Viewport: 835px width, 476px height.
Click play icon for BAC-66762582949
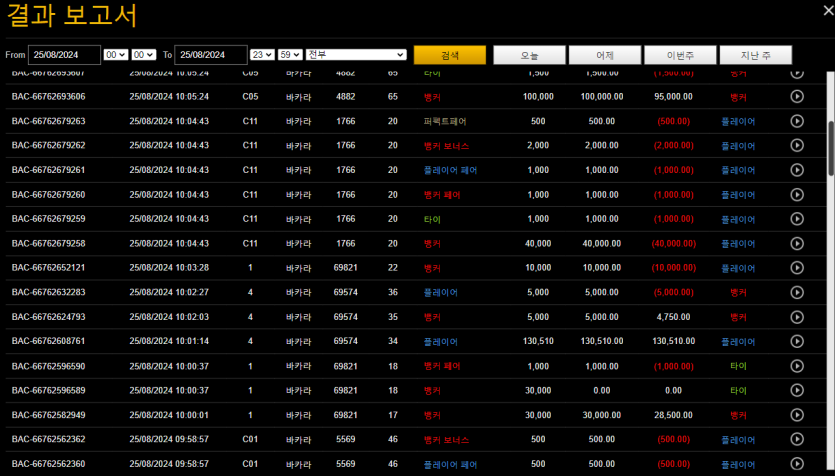[x=797, y=414]
